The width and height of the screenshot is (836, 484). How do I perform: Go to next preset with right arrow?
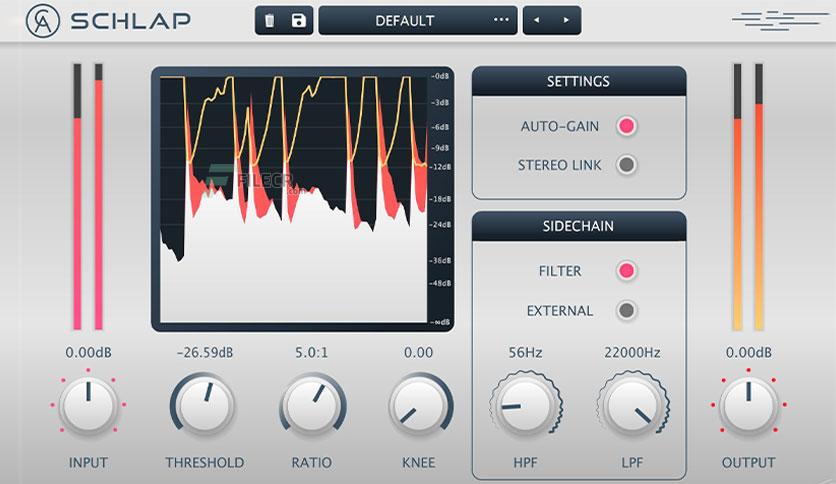566,20
